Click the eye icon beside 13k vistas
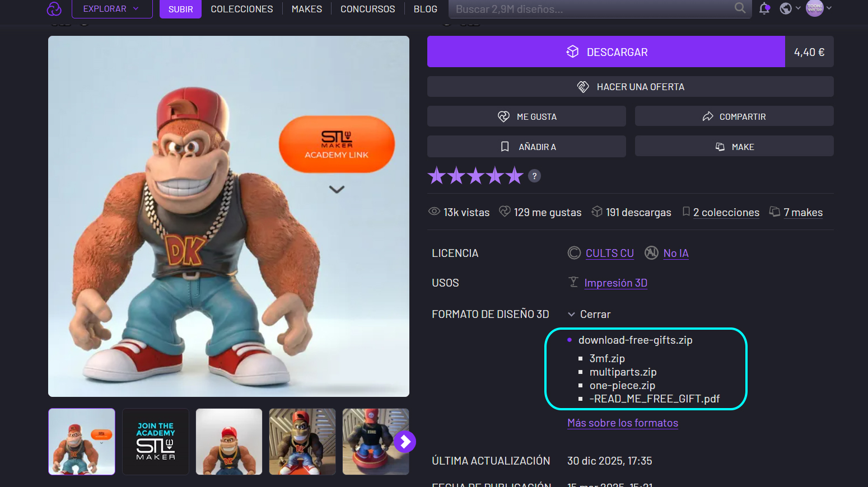 coord(434,212)
